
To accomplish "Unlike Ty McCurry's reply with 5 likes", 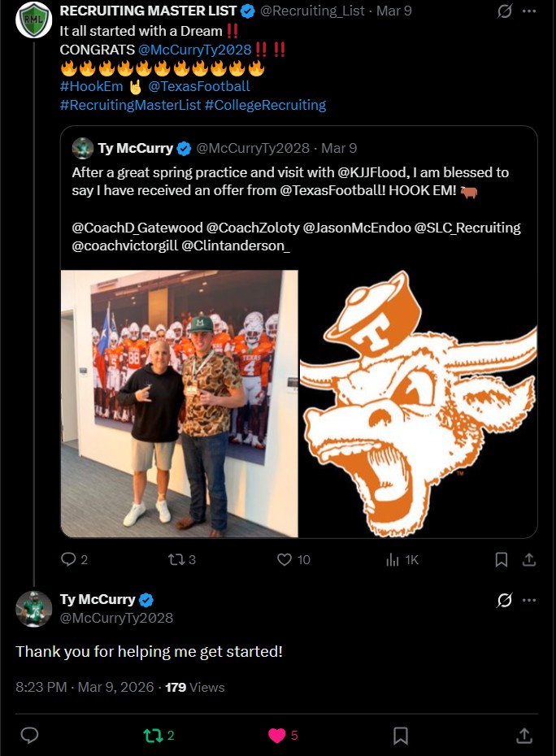I will 277,736.
